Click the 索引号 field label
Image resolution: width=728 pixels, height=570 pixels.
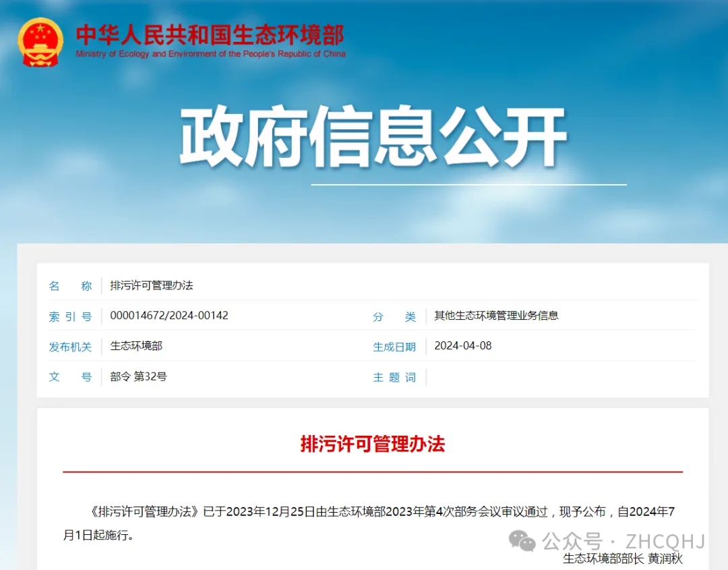click(70, 316)
